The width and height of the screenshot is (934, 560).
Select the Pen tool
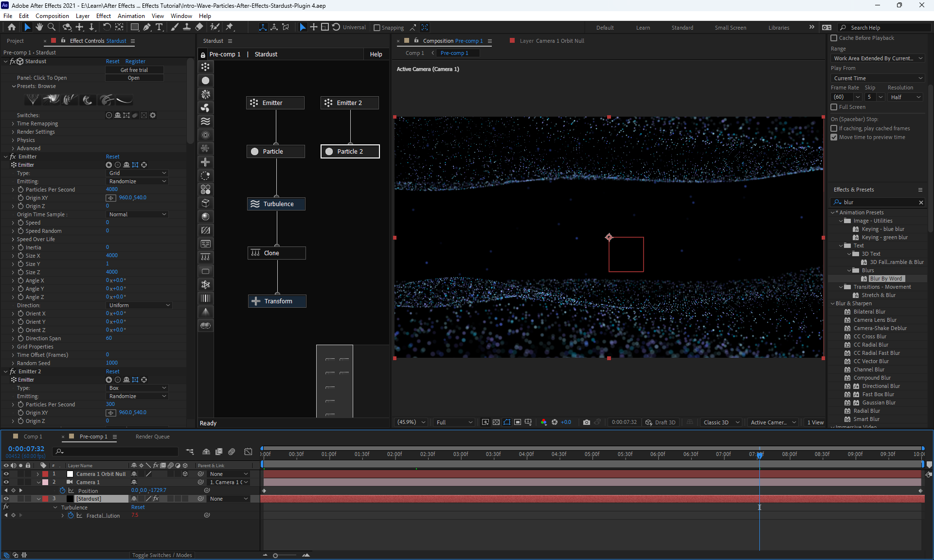(147, 27)
